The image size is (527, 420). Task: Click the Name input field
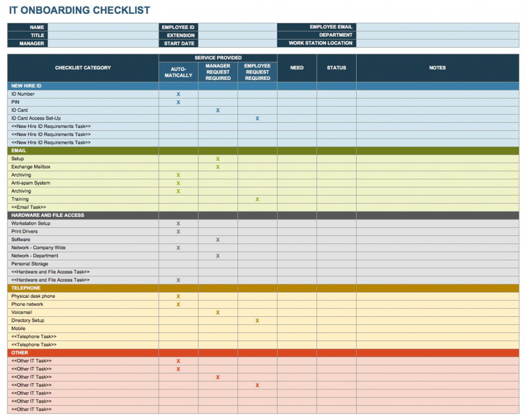point(103,27)
